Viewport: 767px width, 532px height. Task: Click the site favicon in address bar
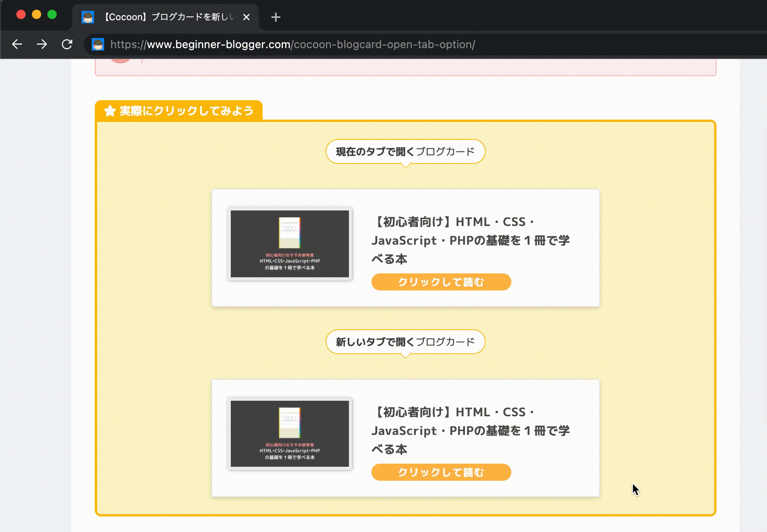click(x=98, y=44)
